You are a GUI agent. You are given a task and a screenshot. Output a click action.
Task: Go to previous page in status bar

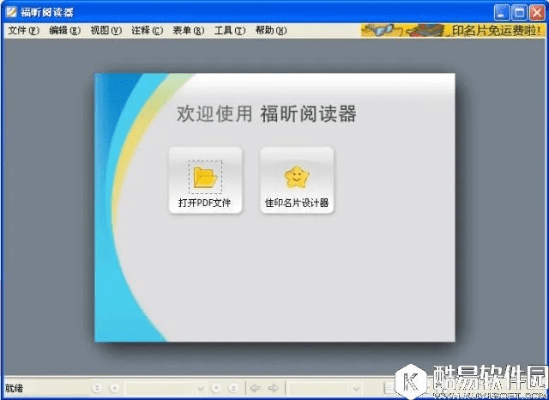(x=114, y=388)
